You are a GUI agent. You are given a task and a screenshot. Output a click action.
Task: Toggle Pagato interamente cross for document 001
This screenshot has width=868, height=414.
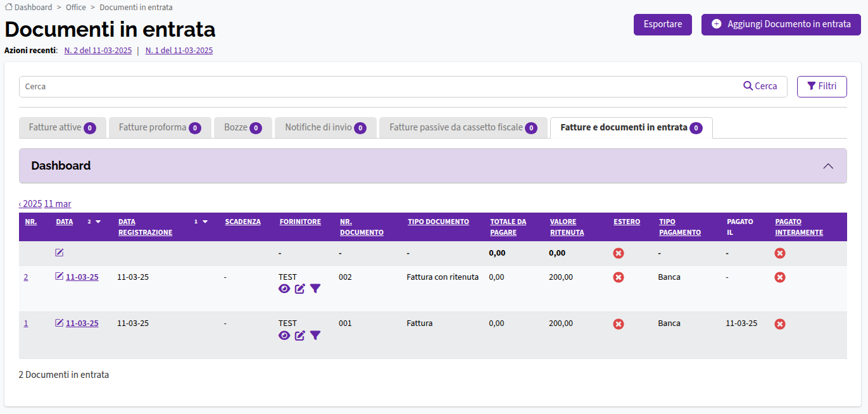(780, 324)
